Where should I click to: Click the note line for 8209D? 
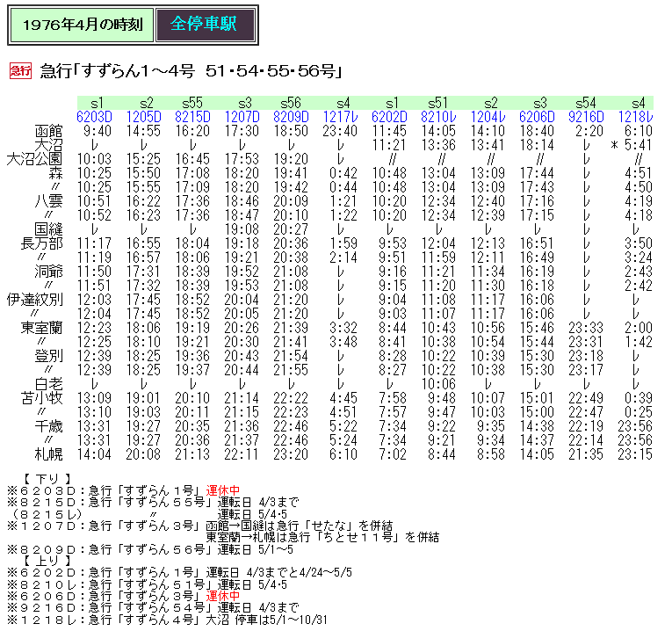tap(150, 549)
